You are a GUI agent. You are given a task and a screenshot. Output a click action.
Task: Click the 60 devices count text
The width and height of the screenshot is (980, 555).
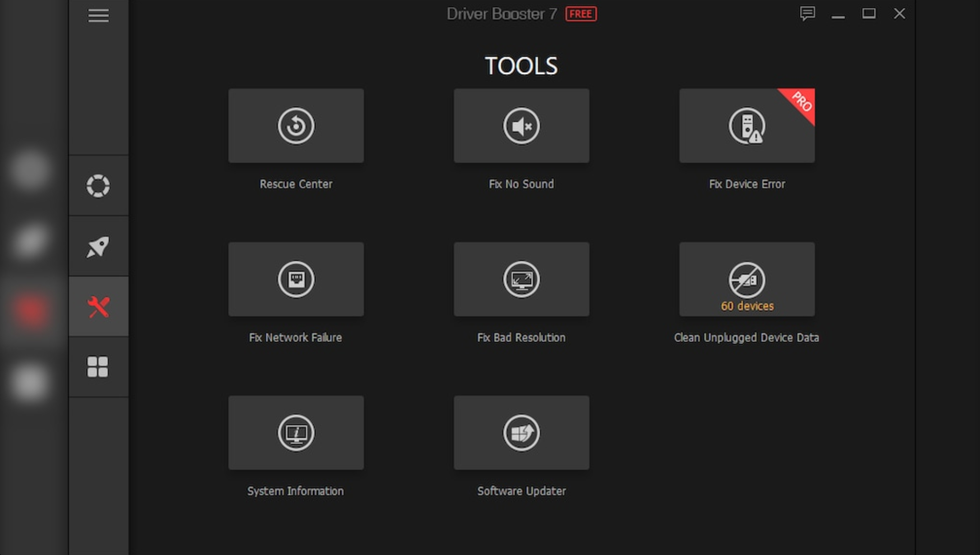tap(747, 306)
